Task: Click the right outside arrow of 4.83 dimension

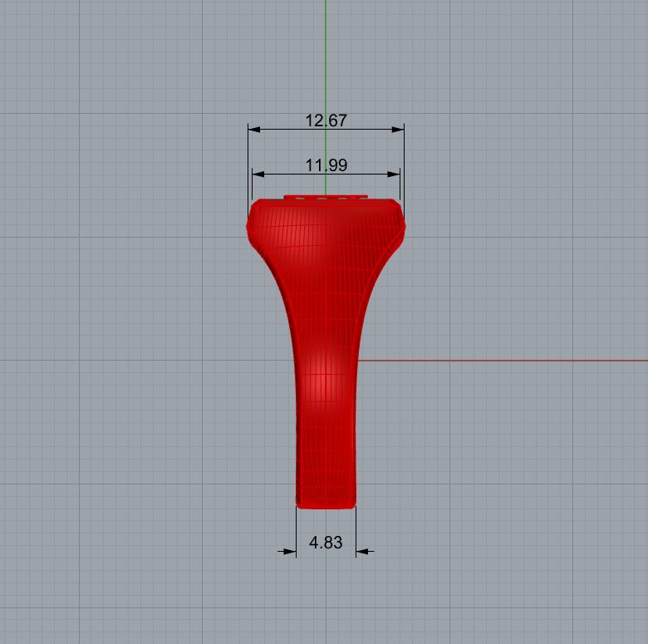Action: 365,552
